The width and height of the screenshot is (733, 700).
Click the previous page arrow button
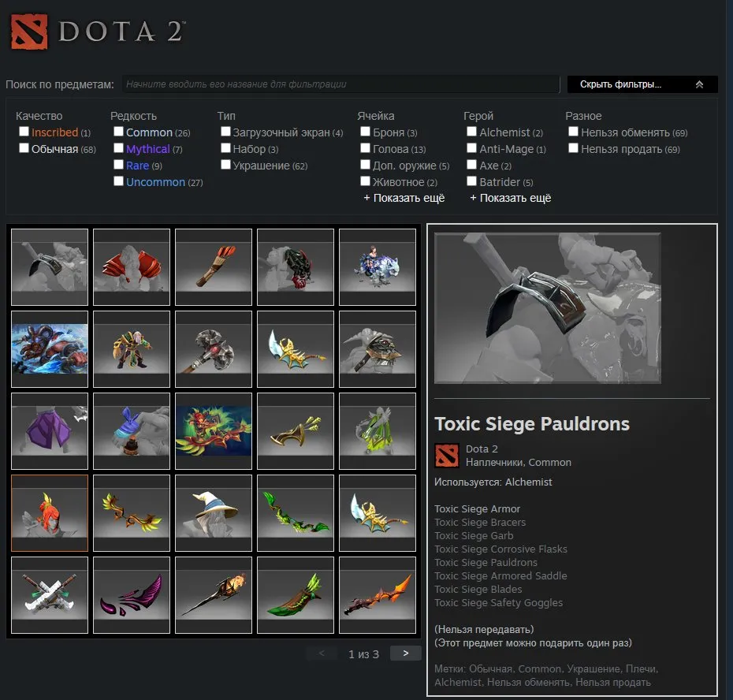(x=322, y=653)
